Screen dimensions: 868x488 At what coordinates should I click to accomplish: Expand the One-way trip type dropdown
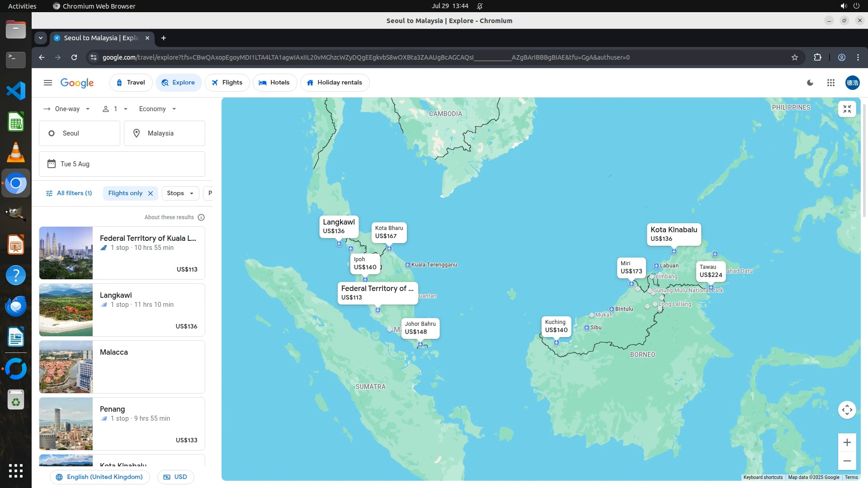pyautogui.click(x=67, y=109)
